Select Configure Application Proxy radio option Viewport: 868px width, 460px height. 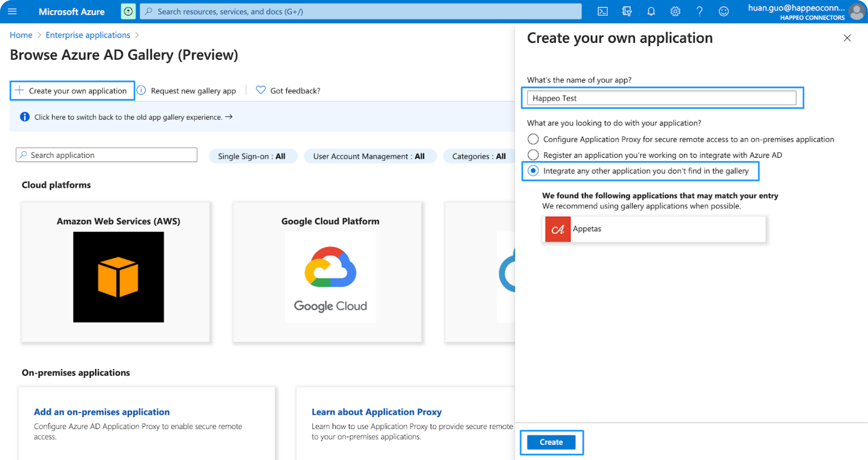click(x=533, y=139)
